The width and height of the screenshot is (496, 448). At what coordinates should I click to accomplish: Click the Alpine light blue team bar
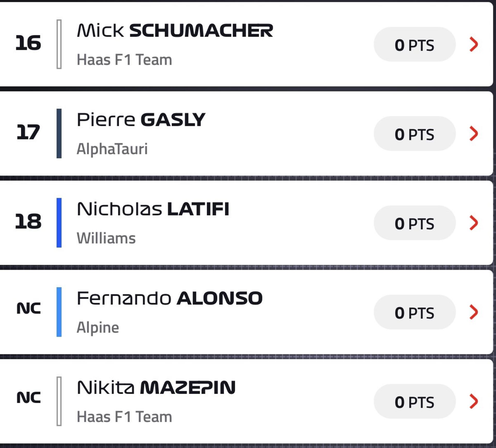(x=59, y=312)
